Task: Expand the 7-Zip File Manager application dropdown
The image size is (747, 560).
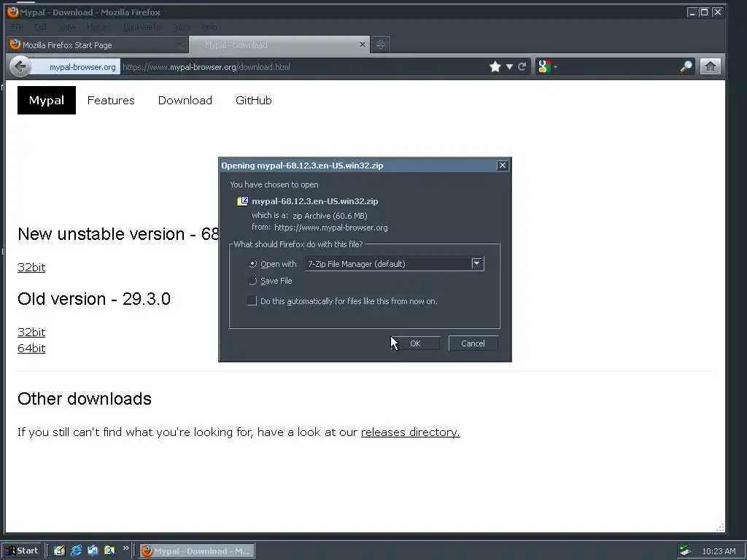Action: click(x=476, y=263)
